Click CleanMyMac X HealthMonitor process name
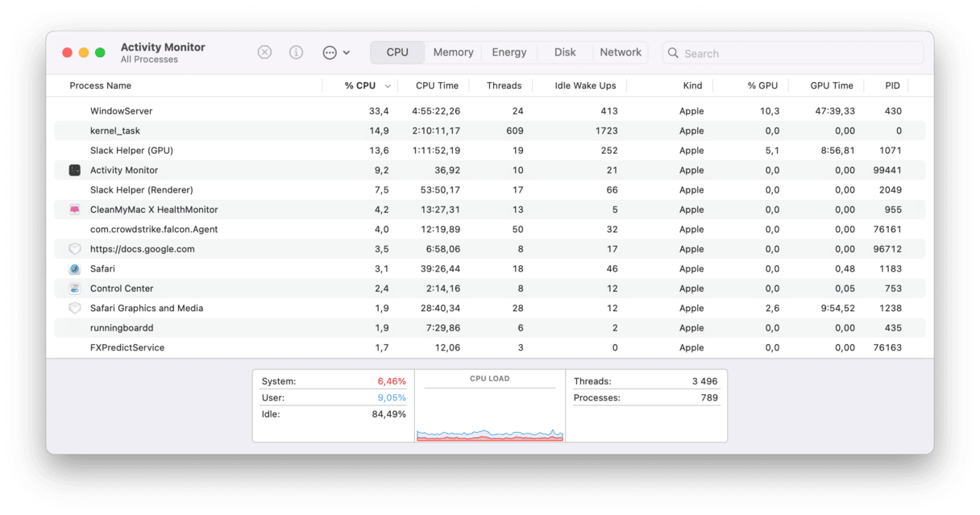The image size is (980, 515). click(x=154, y=210)
